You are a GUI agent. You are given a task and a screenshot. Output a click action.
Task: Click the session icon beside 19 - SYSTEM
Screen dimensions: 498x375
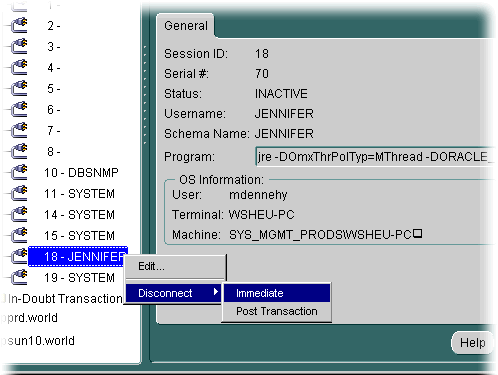click(19, 278)
